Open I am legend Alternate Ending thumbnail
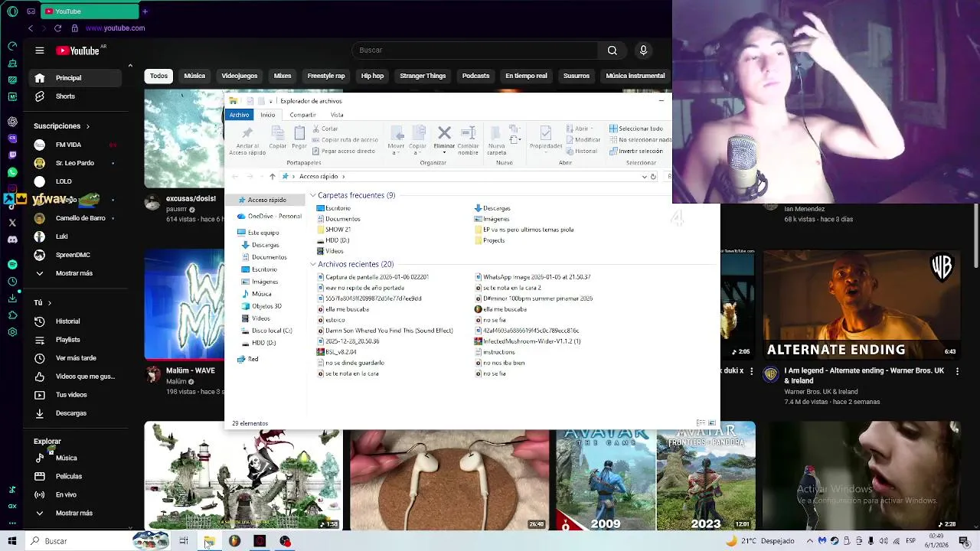The height and width of the screenshot is (551, 980). click(x=861, y=304)
